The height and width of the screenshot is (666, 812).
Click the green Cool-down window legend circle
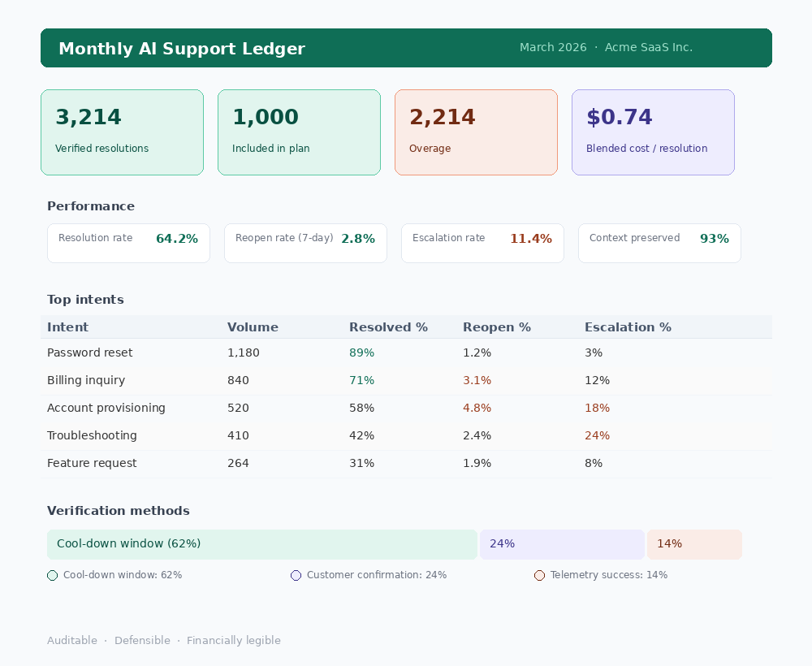click(x=53, y=576)
